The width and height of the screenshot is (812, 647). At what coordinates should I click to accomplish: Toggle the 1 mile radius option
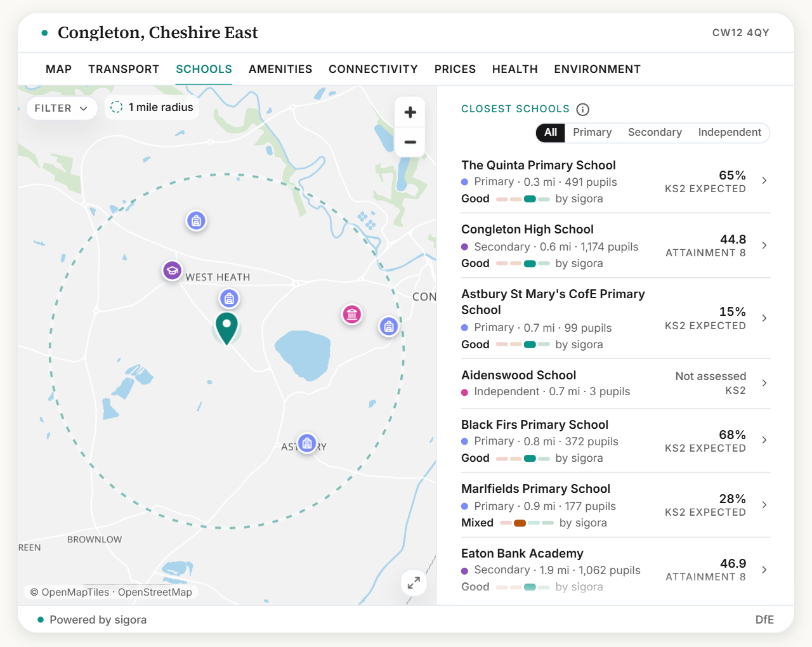pyautogui.click(x=152, y=107)
